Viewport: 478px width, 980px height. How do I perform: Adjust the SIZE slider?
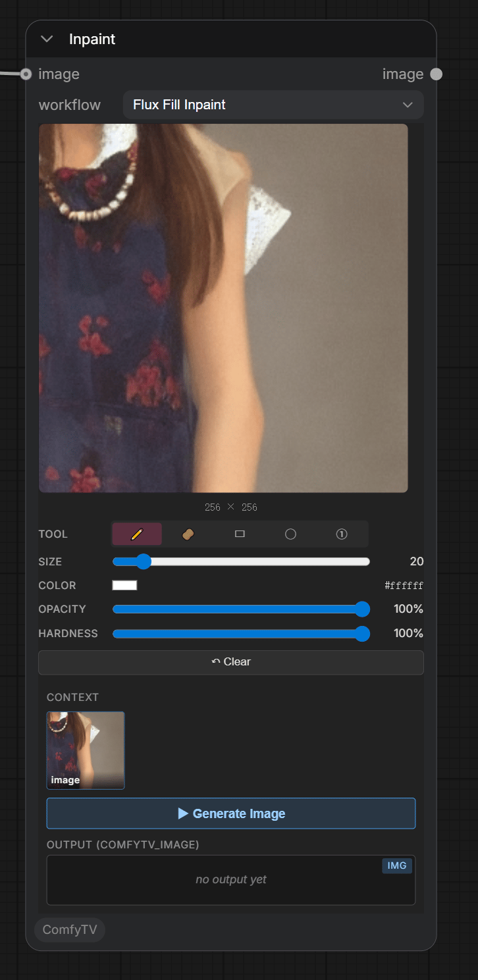pyautogui.click(x=241, y=561)
